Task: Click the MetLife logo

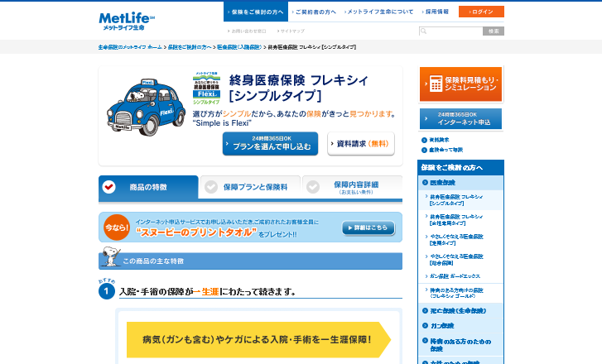Action: tap(127, 22)
